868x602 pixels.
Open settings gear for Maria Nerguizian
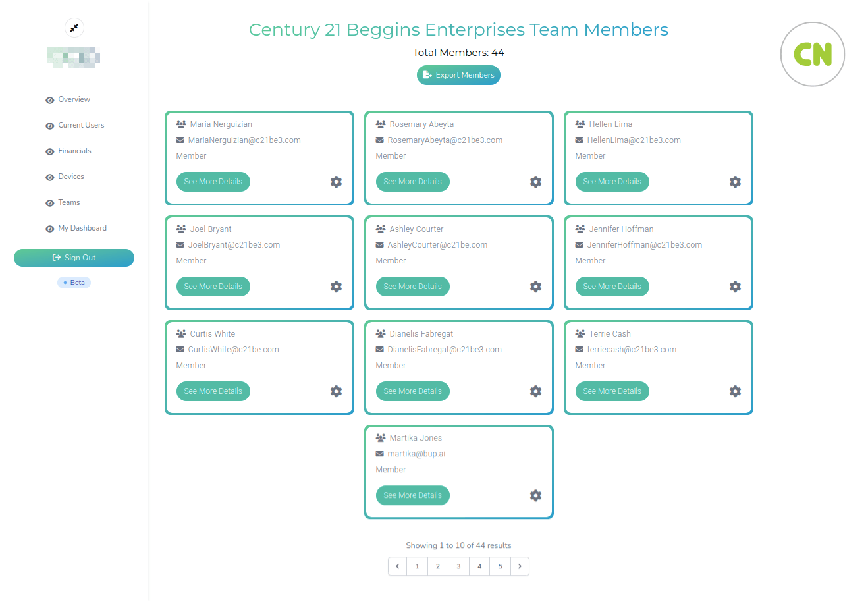pyautogui.click(x=336, y=182)
